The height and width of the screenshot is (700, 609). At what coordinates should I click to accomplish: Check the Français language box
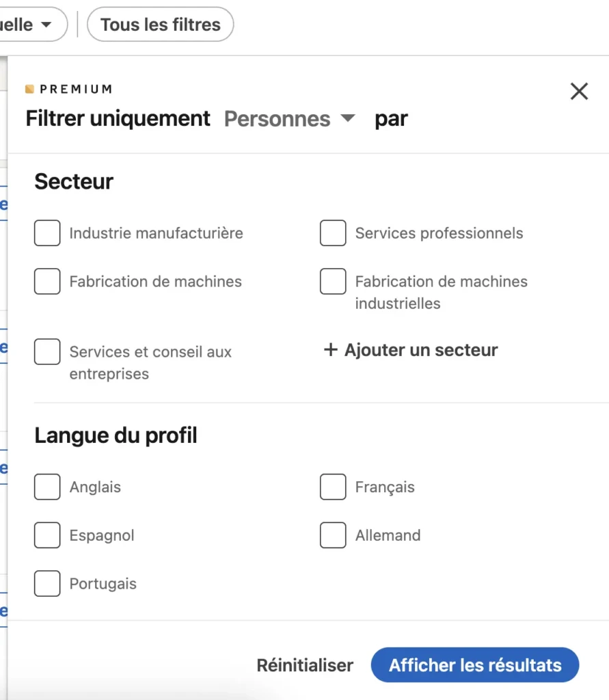pos(333,487)
